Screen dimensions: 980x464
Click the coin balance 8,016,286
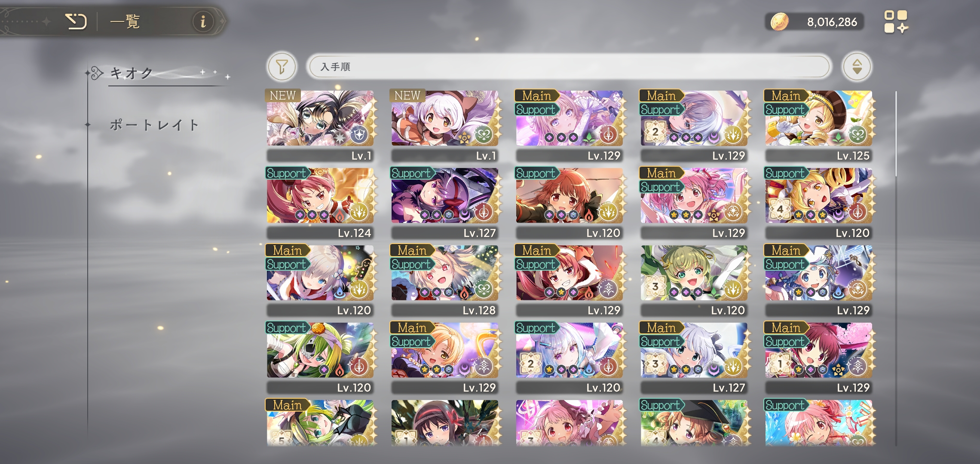[x=832, y=22]
